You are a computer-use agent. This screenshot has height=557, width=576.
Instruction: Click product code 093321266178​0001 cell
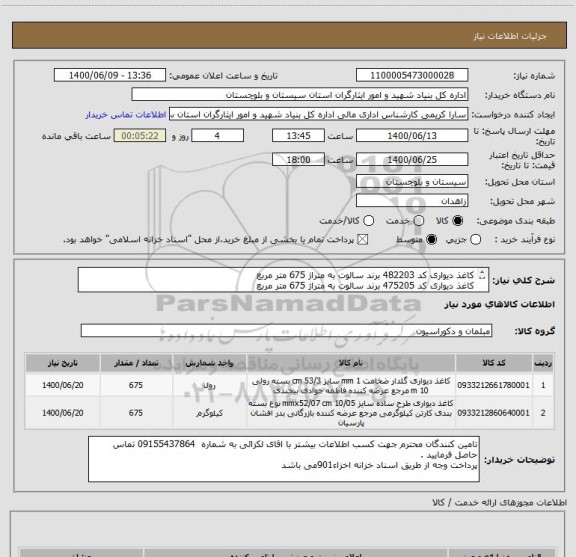coord(493,385)
